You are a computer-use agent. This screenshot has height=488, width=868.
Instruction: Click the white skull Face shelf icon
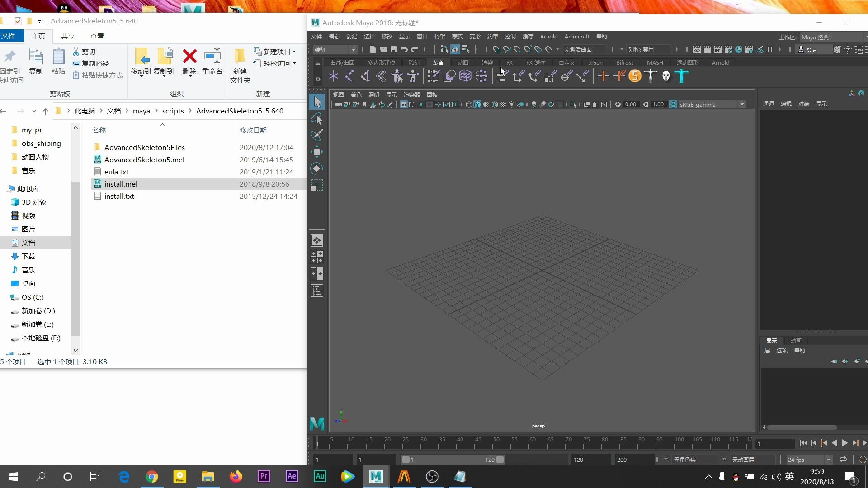[x=666, y=76]
